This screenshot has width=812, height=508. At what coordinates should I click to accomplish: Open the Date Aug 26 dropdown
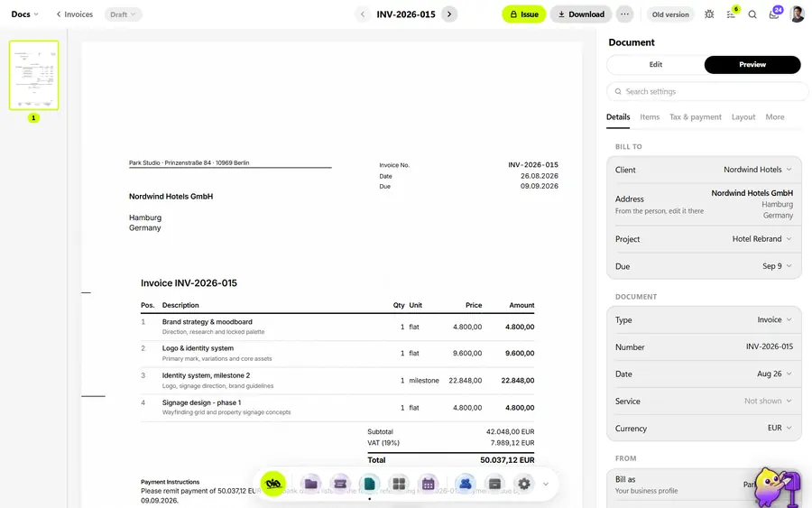[704, 374]
